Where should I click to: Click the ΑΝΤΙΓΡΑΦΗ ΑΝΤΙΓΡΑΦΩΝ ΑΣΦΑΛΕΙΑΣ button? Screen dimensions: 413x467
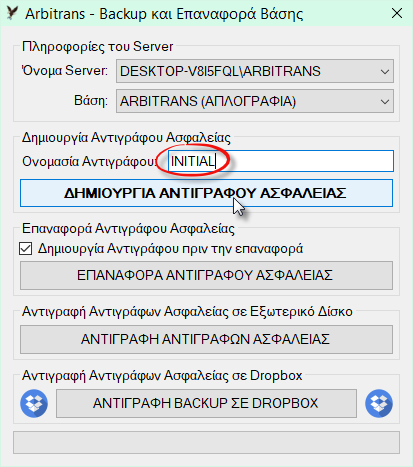(x=206, y=339)
